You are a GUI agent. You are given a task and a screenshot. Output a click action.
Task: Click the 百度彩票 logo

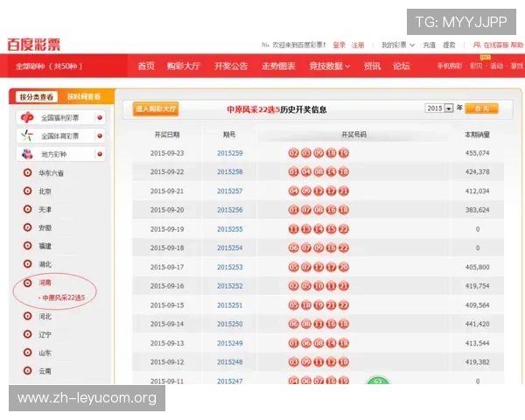34,45
